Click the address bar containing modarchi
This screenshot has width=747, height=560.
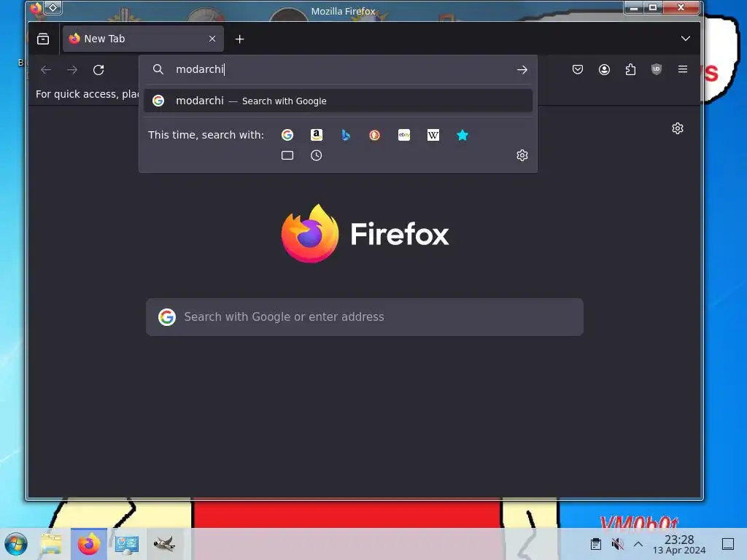[338, 69]
